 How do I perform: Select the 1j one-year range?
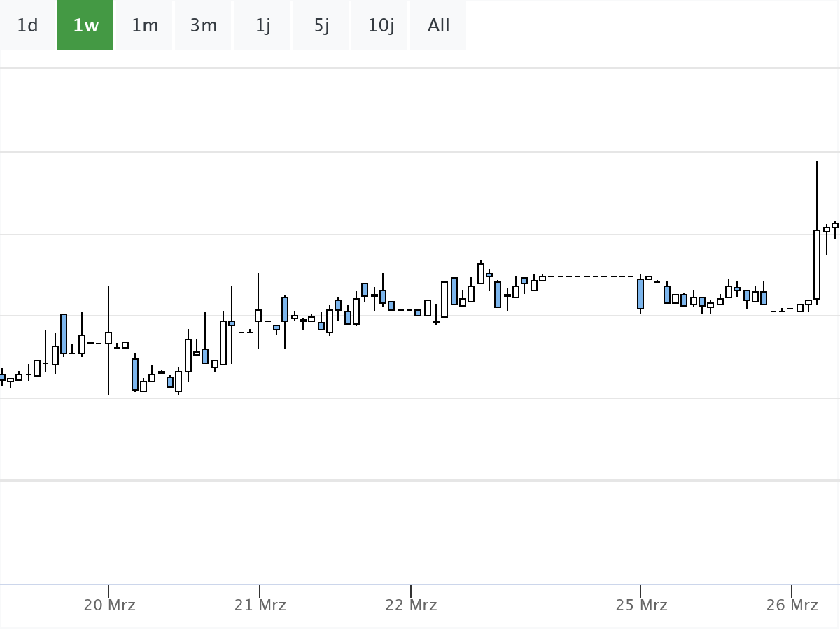coord(261,26)
